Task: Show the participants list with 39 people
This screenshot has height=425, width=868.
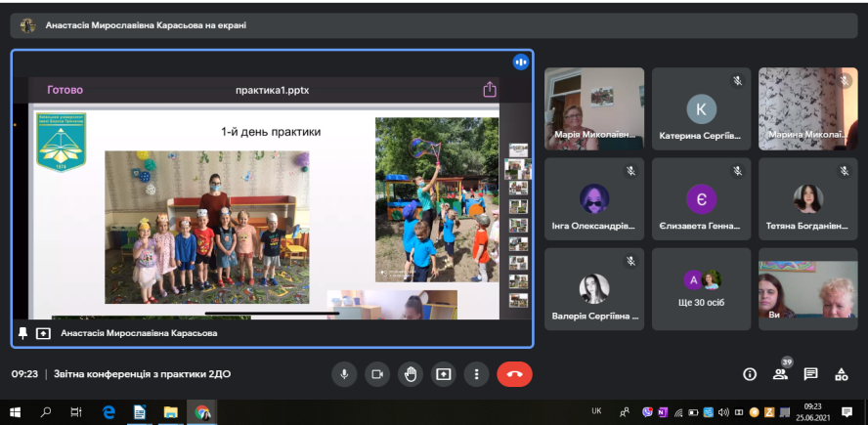Action: 780,373
